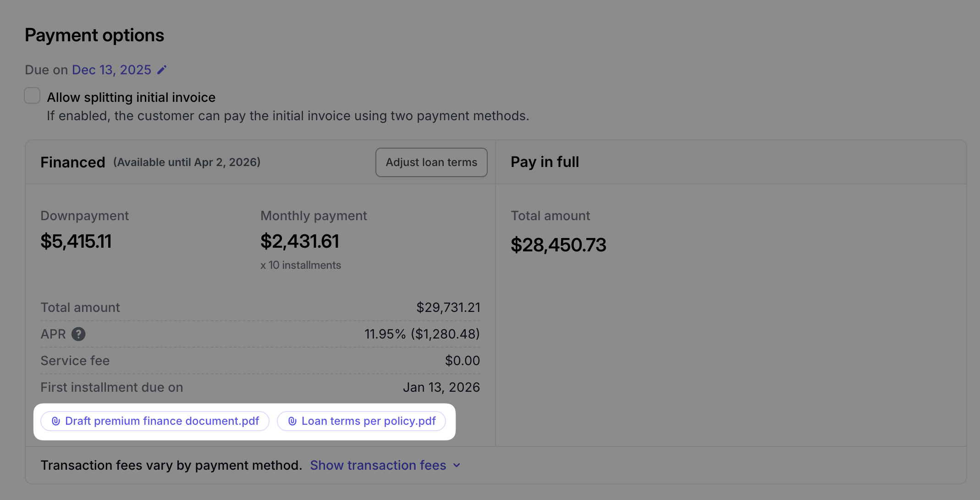The height and width of the screenshot is (500, 980).
Task: Click the Available until Apr 2, 2026 note
Action: pos(187,162)
